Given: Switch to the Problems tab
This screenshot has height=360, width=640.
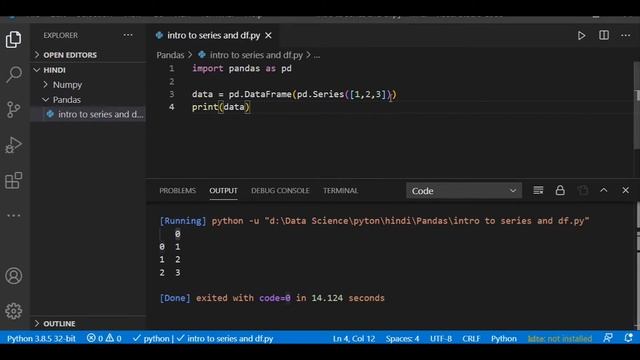Looking at the screenshot, I should point(178,191).
